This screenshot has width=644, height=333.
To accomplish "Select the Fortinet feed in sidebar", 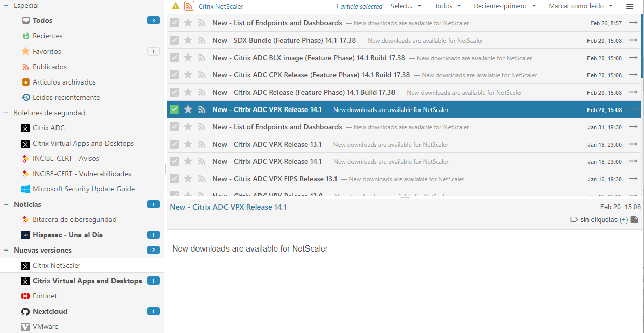I will (45, 296).
